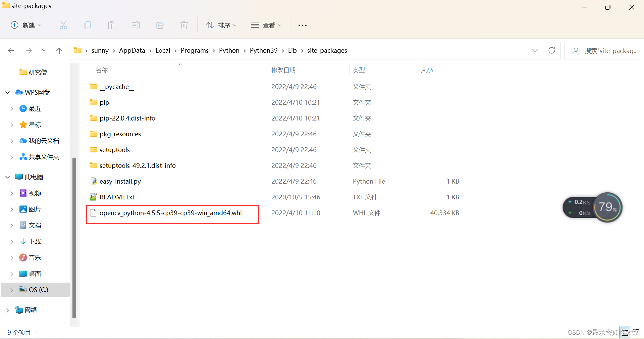The width and height of the screenshot is (644, 339).
Task: Select the Rename icon
Action: pyautogui.click(x=136, y=25)
